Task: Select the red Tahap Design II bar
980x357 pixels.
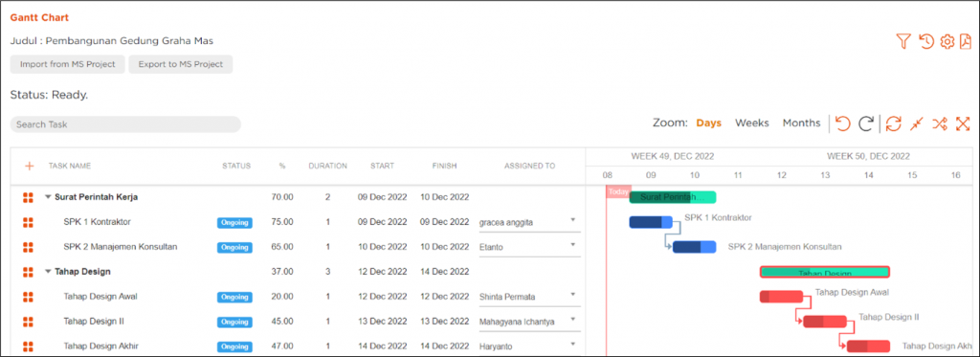Action: click(825, 322)
